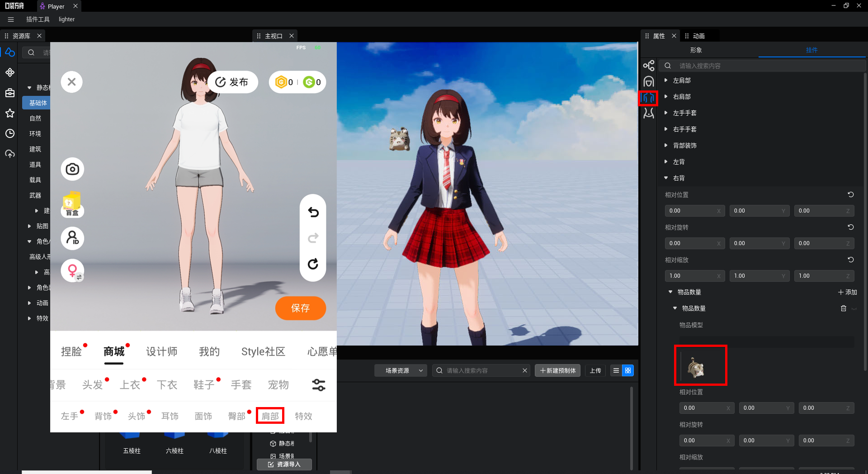
Task: Select the lower-body attachment icon in properties
Action: (x=649, y=113)
